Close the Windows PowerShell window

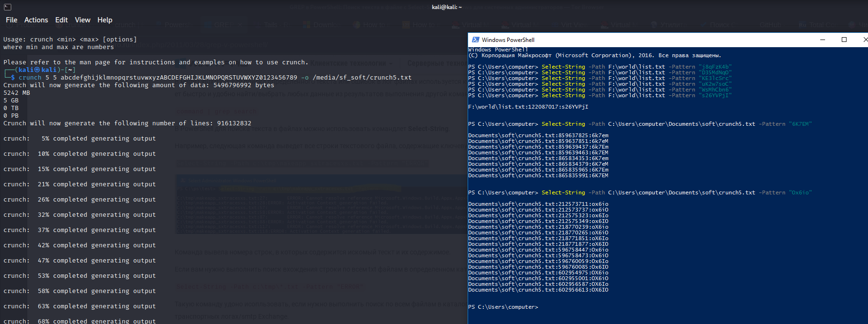pyautogui.click(x=865, y=40)
